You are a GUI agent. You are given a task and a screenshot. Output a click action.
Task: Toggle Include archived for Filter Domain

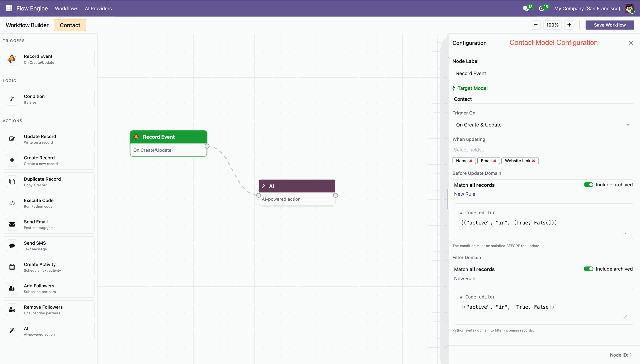click(x=588, y=269)
